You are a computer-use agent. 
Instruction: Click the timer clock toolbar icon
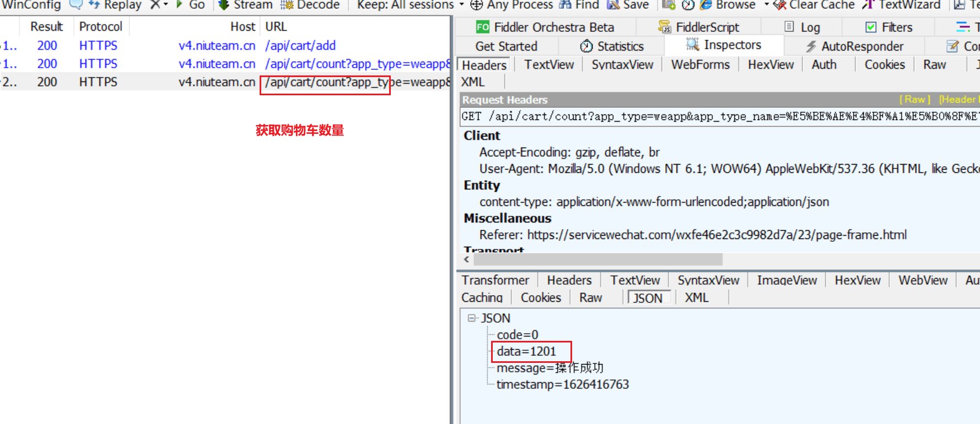tap(688, 5)
